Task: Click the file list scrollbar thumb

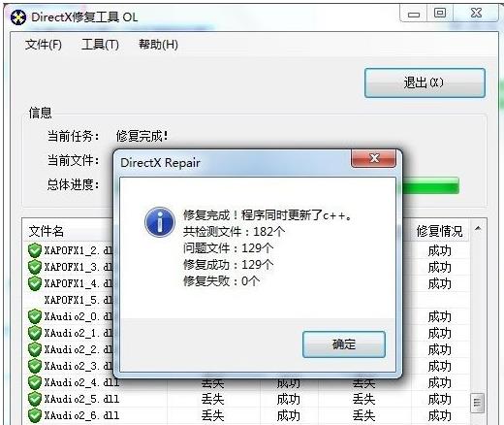Action: click(x=478, y=403)
